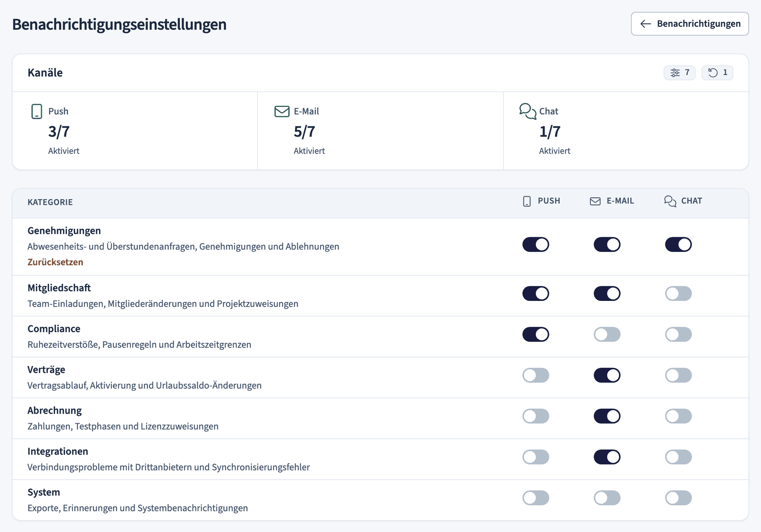Enable Chat for Abrechnung

(x=678, y=416)
